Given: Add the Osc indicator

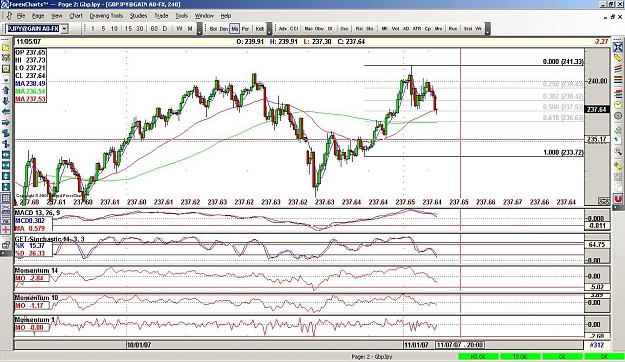Looking at the screenshot, I should pos(344,29).
